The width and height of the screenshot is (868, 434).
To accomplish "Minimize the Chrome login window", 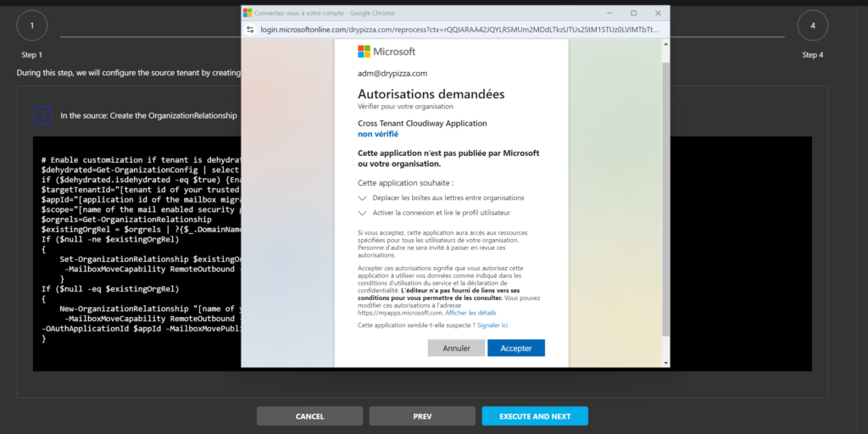I will [x=609, y=13].
